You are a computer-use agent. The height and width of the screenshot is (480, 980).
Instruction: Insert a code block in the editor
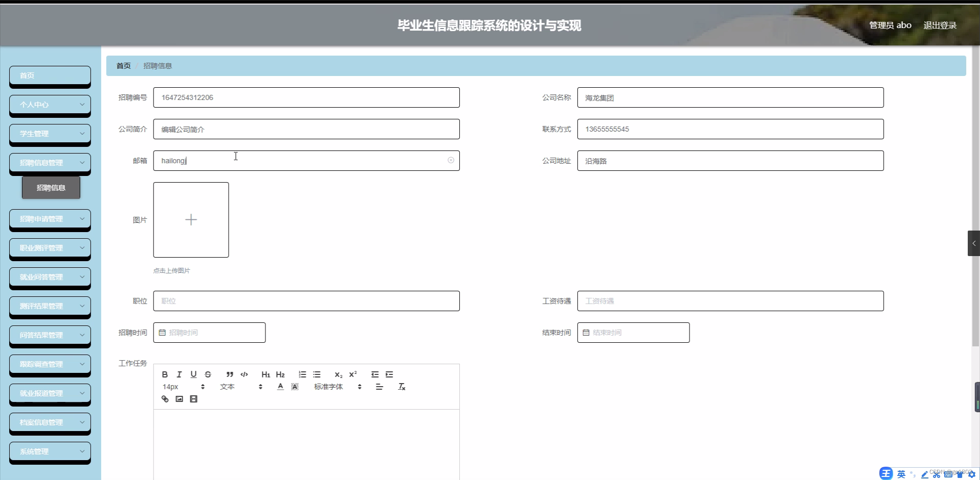coord(244,374)
